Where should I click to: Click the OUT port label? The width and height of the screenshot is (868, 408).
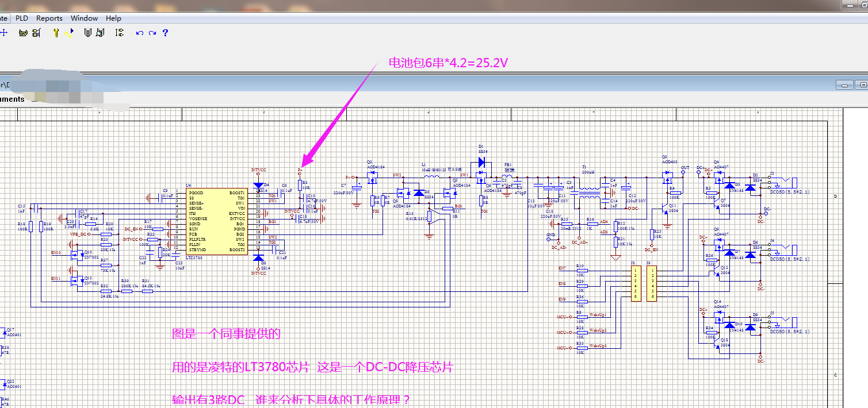coord(685,167)
